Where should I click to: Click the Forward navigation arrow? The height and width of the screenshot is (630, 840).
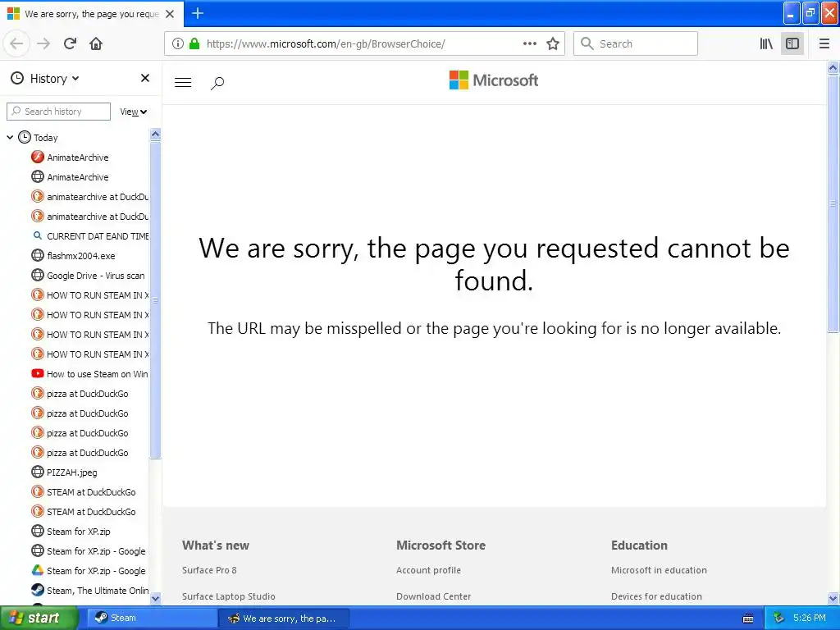(x=43, y=44)
